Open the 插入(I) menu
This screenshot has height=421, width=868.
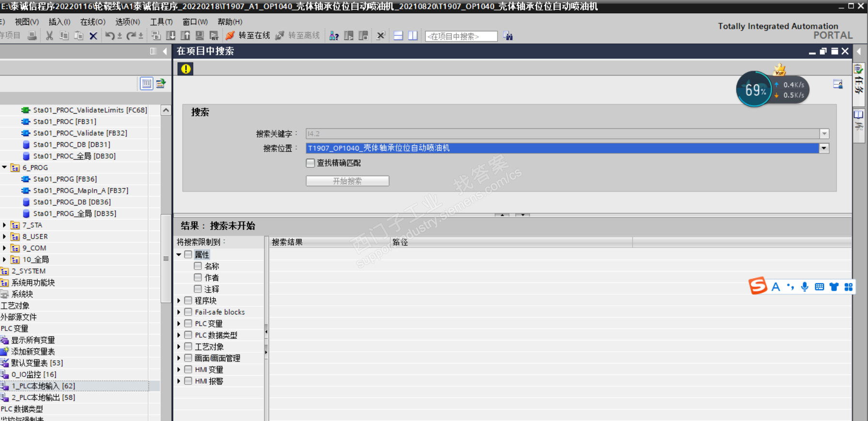tap(60, 22)
